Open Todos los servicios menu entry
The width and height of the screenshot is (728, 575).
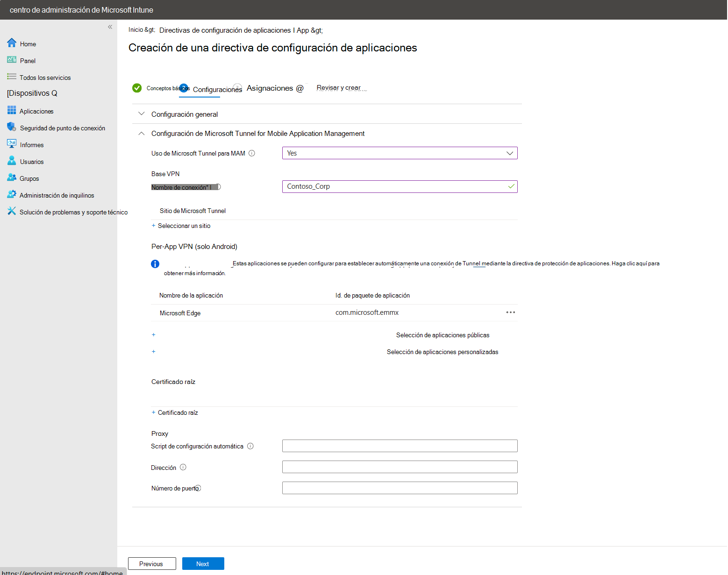point(45,78)
